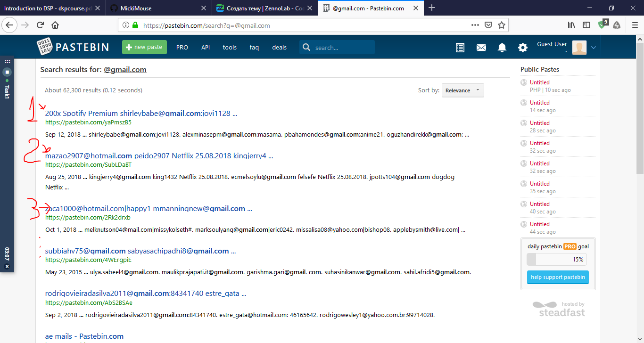Click the pastebin.com/4WErgpiE URL text
This screenshot has width=644, height=343.
88,260
